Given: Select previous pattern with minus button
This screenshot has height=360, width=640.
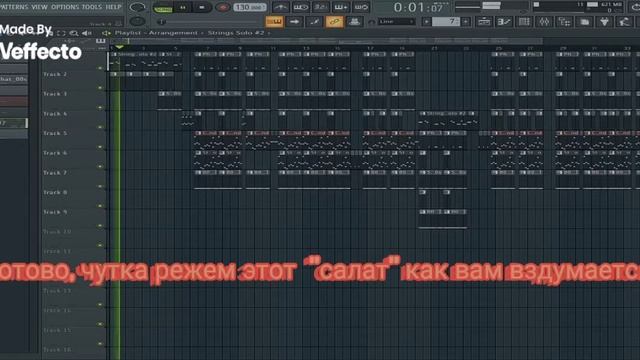Looking at the screenshot, I should (427, 22).
